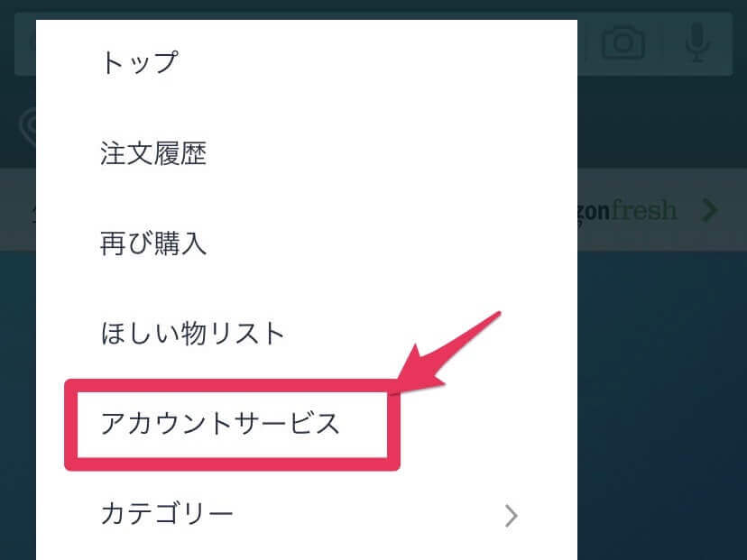Tap the microphone voice search icon

pyautogui.click(x=697, y=43)
